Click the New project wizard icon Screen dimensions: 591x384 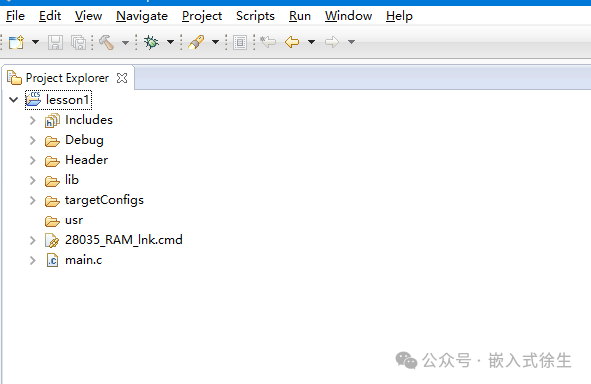[x=16, y=42]
